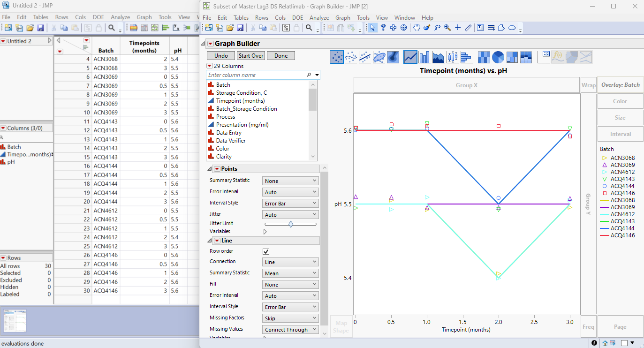The height and width of the screenshot is (348, 644).
Task: Toggle the Row order checkbox under Line
Action: click(x=265, y=251)
